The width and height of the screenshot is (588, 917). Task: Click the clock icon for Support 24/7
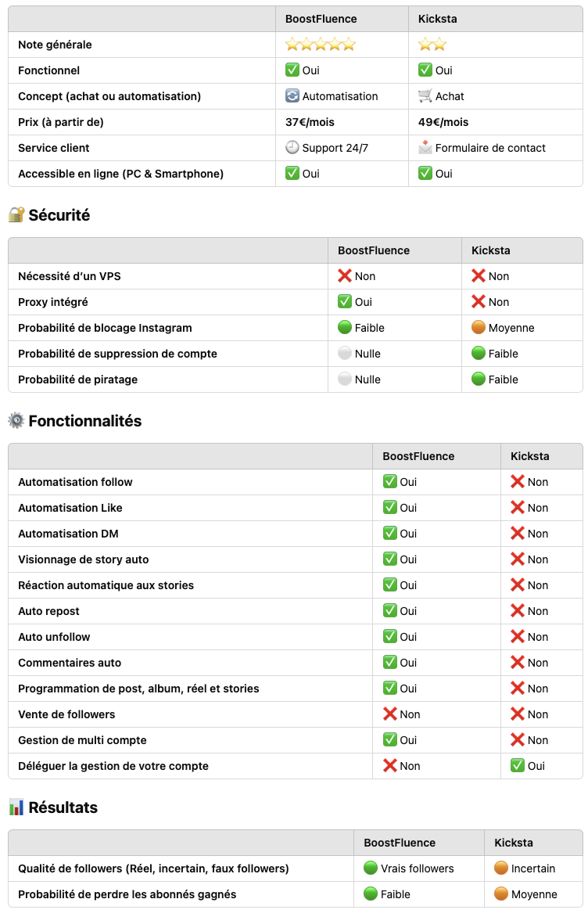292,147
